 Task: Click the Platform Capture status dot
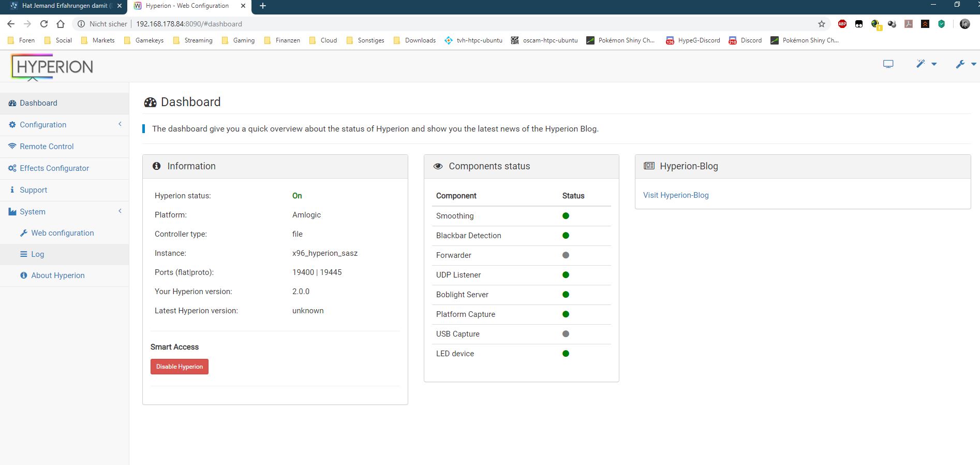(x=566, y=314)
